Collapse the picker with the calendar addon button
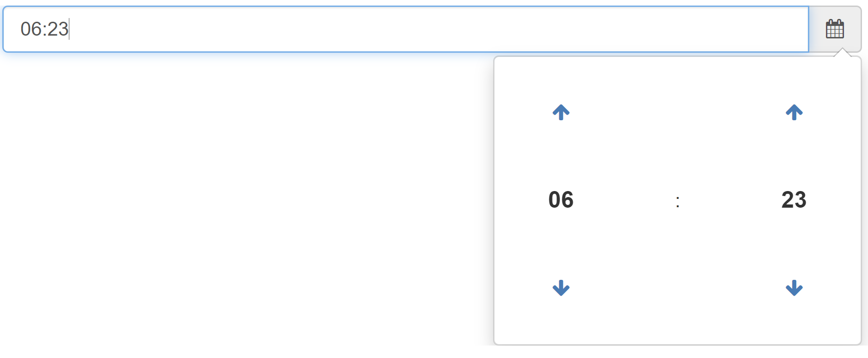 pyautogui.click(x=835, y=29)
